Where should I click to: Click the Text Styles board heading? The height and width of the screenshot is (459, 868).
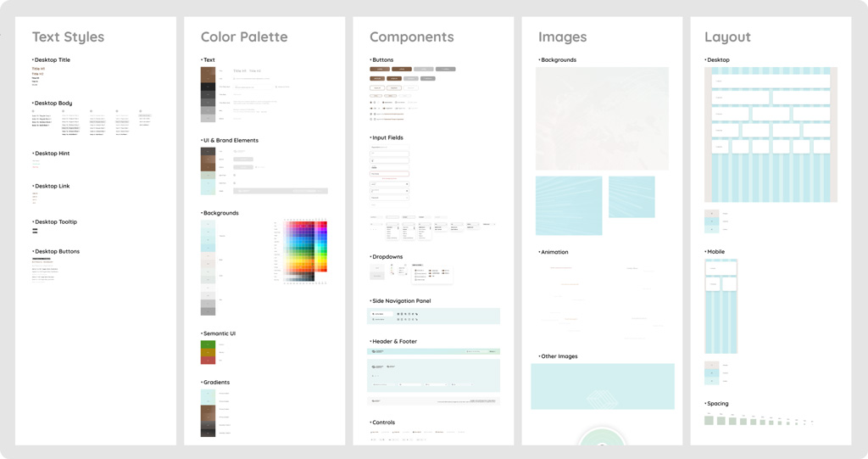68,37
